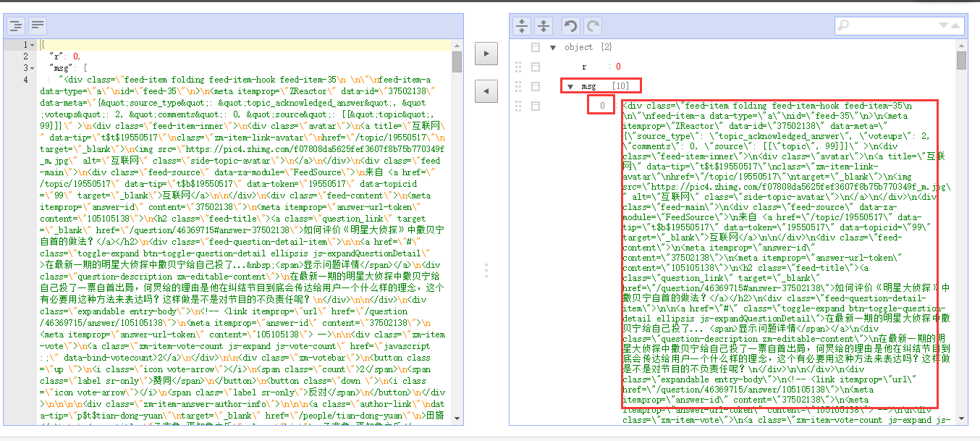
Task: Click the greyed-out Redo icon
Action: coord(593,26)
